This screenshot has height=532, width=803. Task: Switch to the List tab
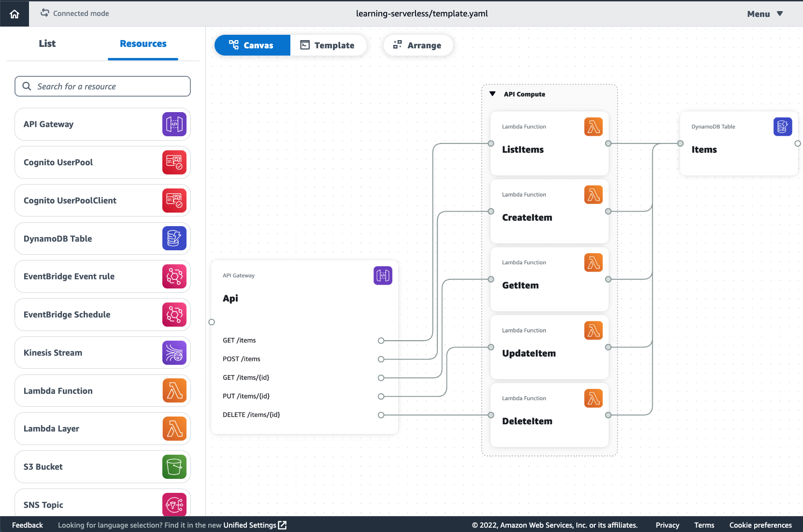47,43
